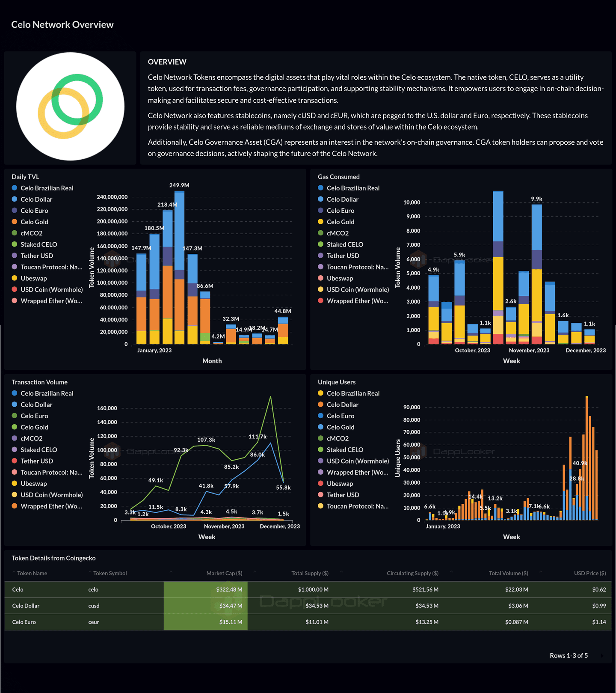Go to next page of token table
The image size is (616, 693).
tap(602, 656)
